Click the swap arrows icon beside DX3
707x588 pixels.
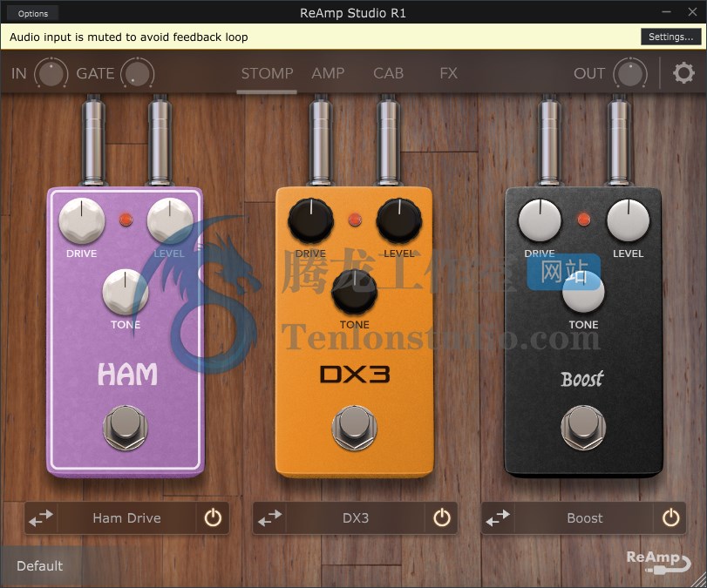click(269, 518)
